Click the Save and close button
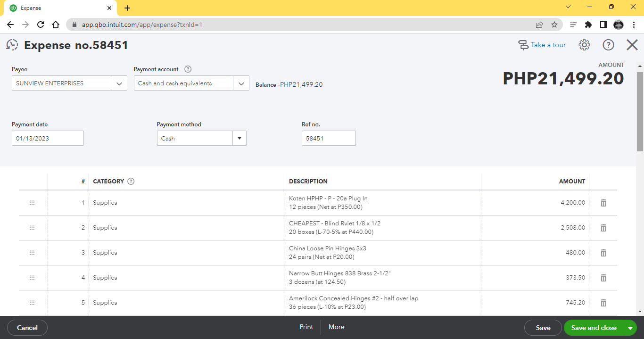Image resolution: width=644 pixels, height=339 pixels. click(x=594, y=328)
